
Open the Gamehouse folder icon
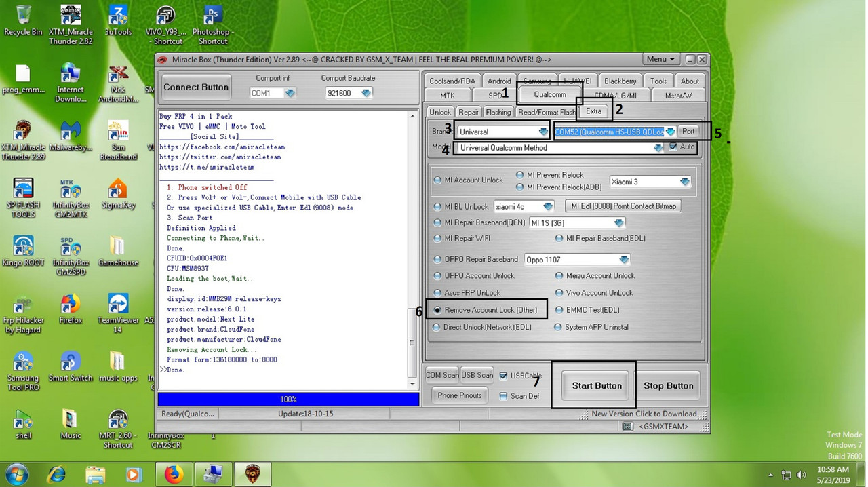(x=118, y=251)
